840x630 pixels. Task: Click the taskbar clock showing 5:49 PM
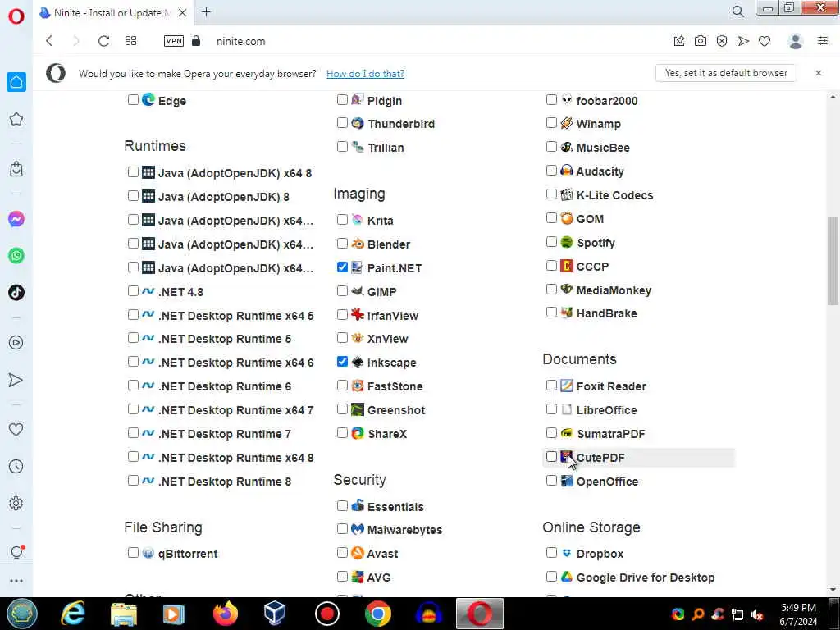798,614
